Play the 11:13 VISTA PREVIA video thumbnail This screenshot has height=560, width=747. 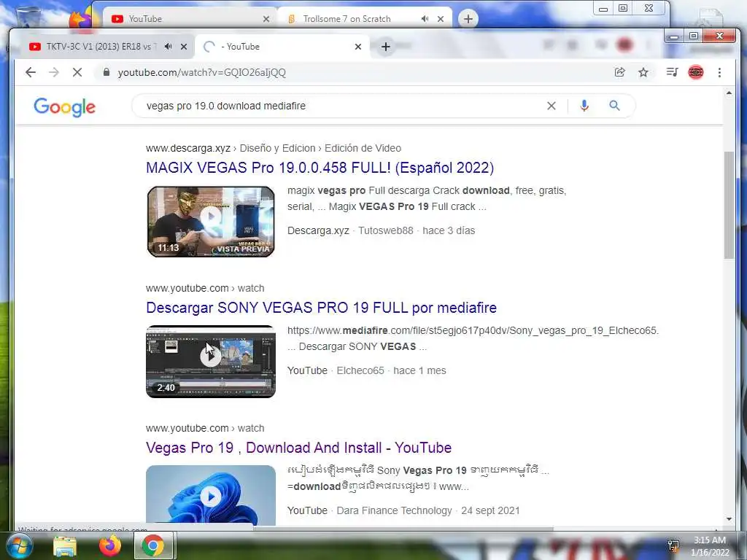click(211, 222)
